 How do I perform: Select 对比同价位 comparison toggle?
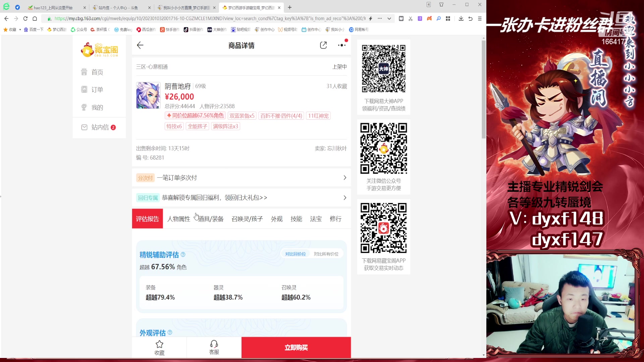(x=296, y=254)
